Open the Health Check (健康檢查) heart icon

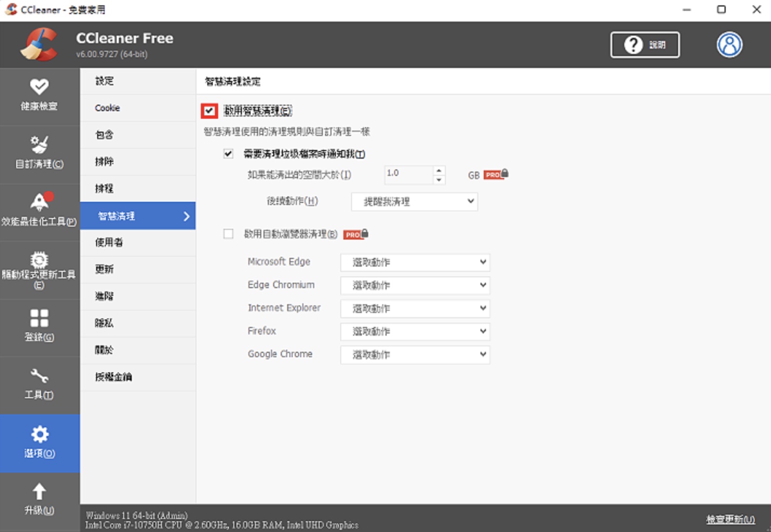[x=39, y=86]
